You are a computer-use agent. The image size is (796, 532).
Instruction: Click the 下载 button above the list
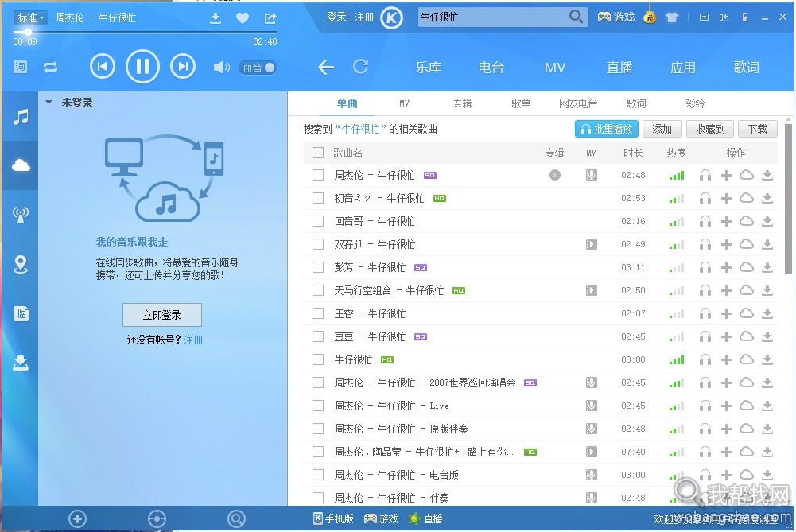click(757, 129)
